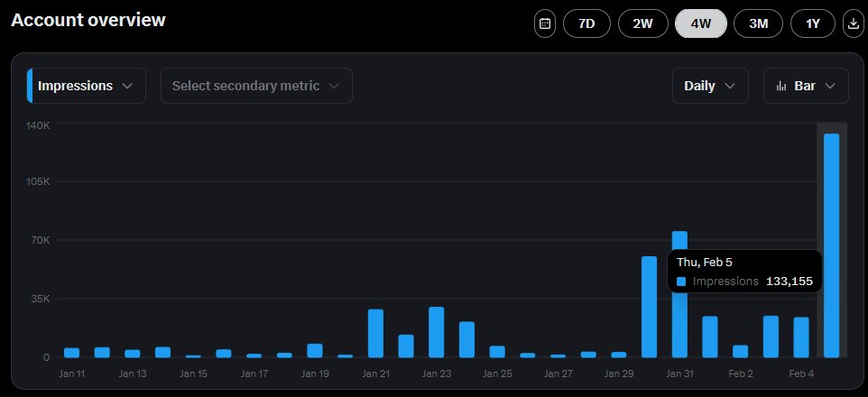Click the bar chart icon beside Bar
Screen dimensions: 868x397
(781, 86)
